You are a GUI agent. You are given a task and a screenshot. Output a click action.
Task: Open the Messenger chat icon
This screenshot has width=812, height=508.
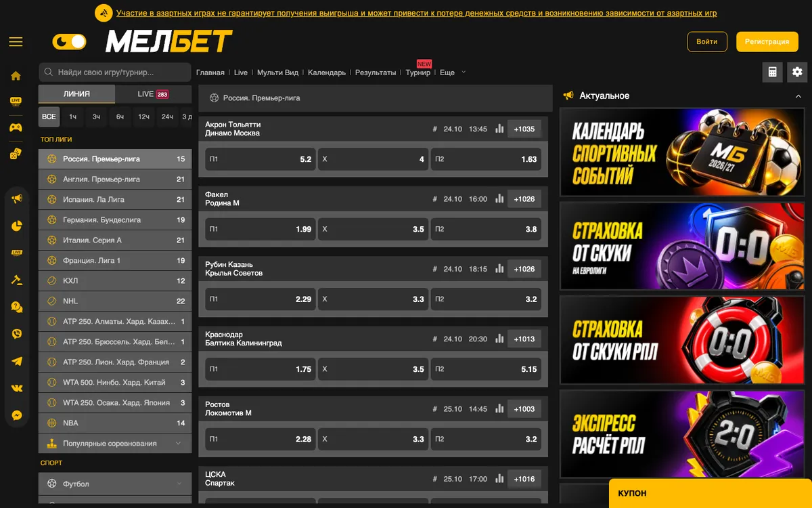17,416
